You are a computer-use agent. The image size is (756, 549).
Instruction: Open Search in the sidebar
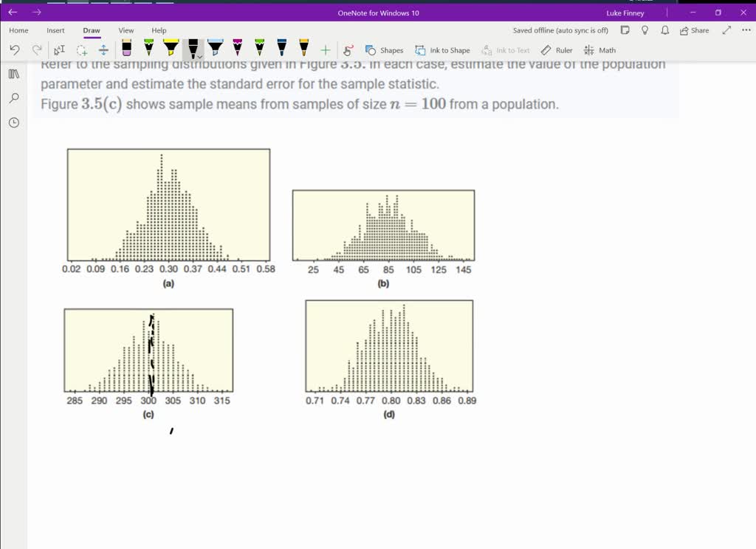(x=13, y=98)
